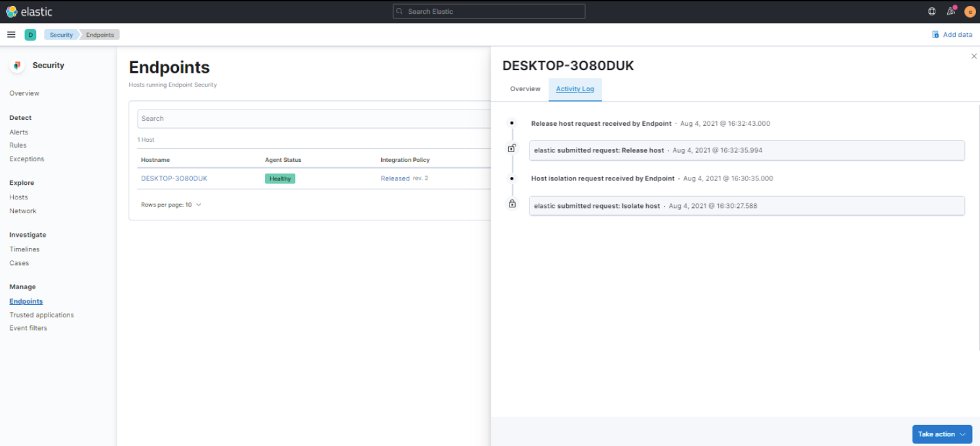
Task: Close the host details flyout
Action: click(x=974, y=56)
